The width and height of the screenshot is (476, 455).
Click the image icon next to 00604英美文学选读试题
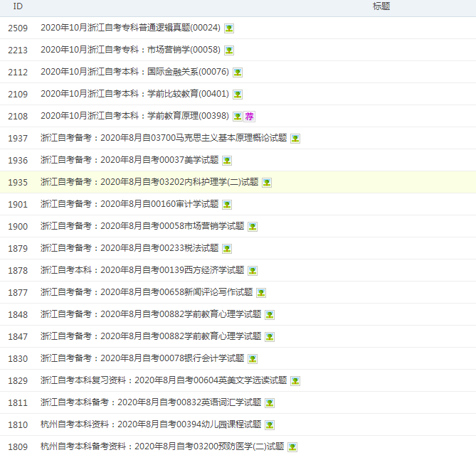(295, 381)
